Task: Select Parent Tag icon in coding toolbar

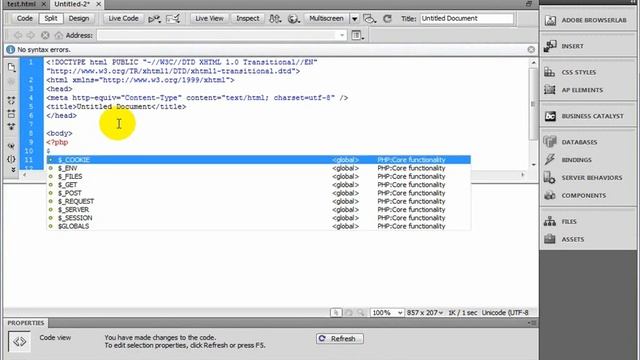Action: pos(11,146)
